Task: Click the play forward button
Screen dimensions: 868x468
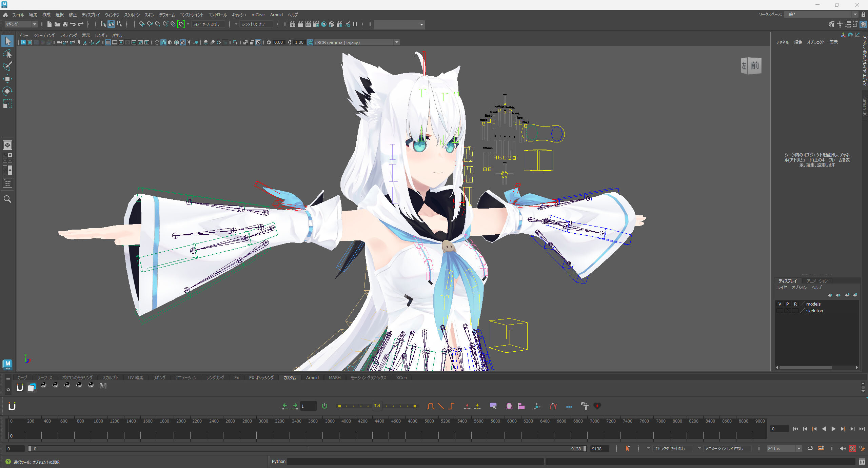Action: click(x=833, y=429)
